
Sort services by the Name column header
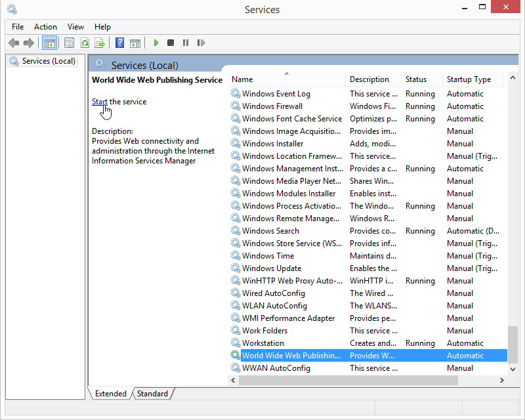287,79
